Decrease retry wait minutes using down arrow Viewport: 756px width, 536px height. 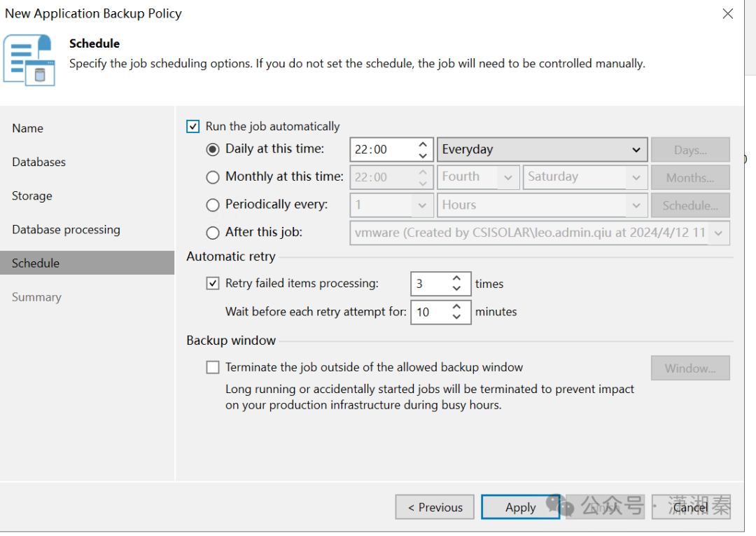click(456, 317)
